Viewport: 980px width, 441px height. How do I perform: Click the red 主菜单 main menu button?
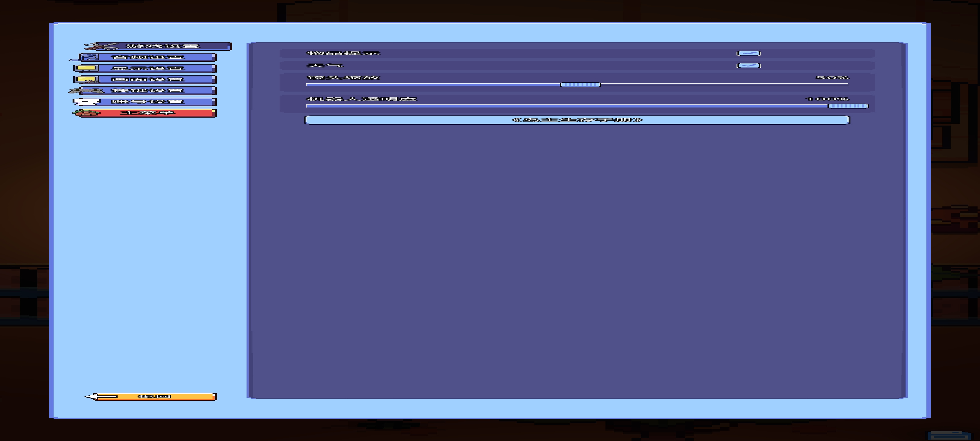click(145, 113)
